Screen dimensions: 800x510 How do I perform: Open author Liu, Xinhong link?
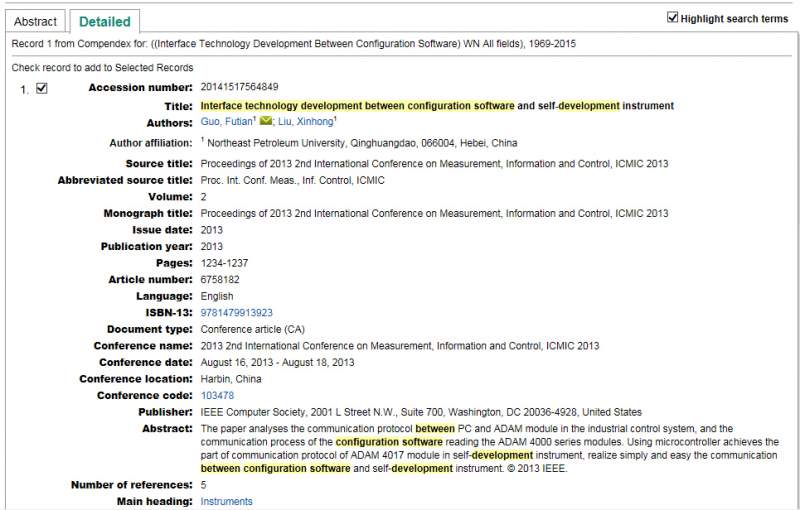(306, 121)
